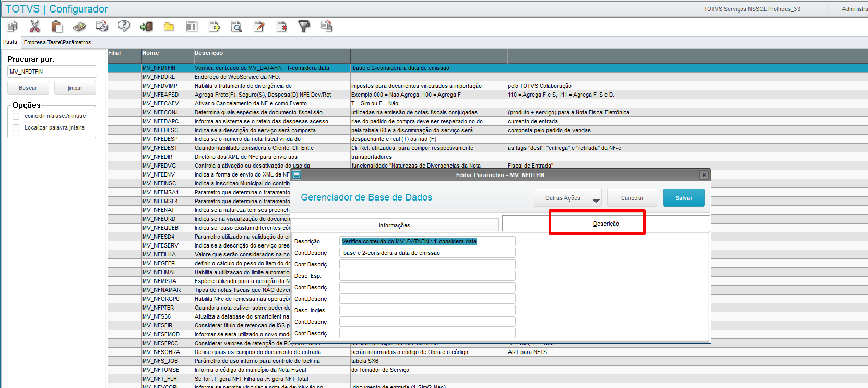
Task: Select the MV_NFEENV row
Action: point(198,174)
